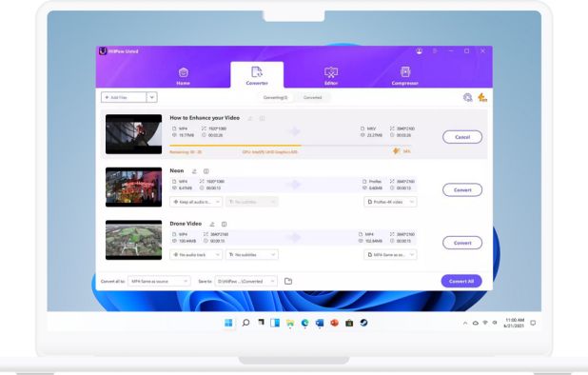The image size is (588, 375).
Task: Open Neon's ProRes 4K video format dropdown
Action: (390, 202)
